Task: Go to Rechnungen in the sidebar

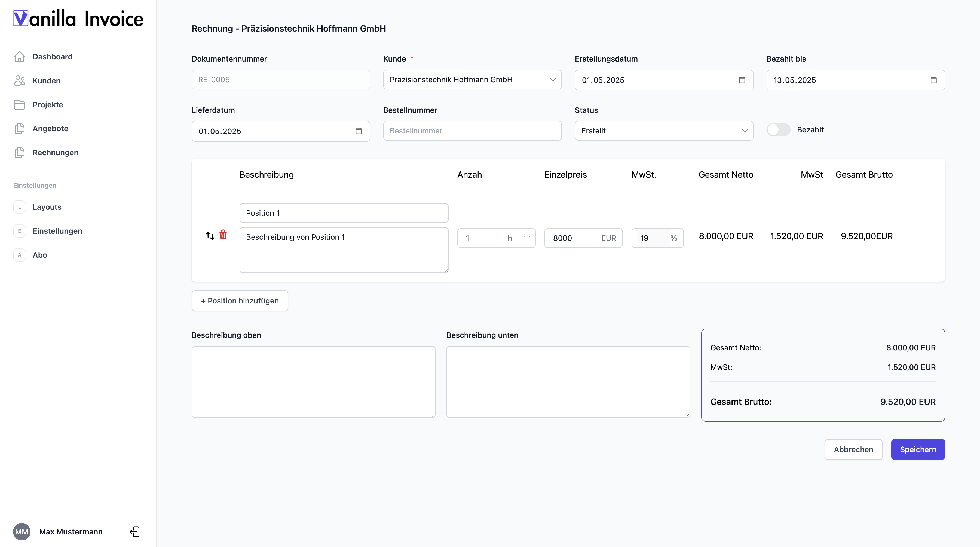Action: [x=56, y=153]
